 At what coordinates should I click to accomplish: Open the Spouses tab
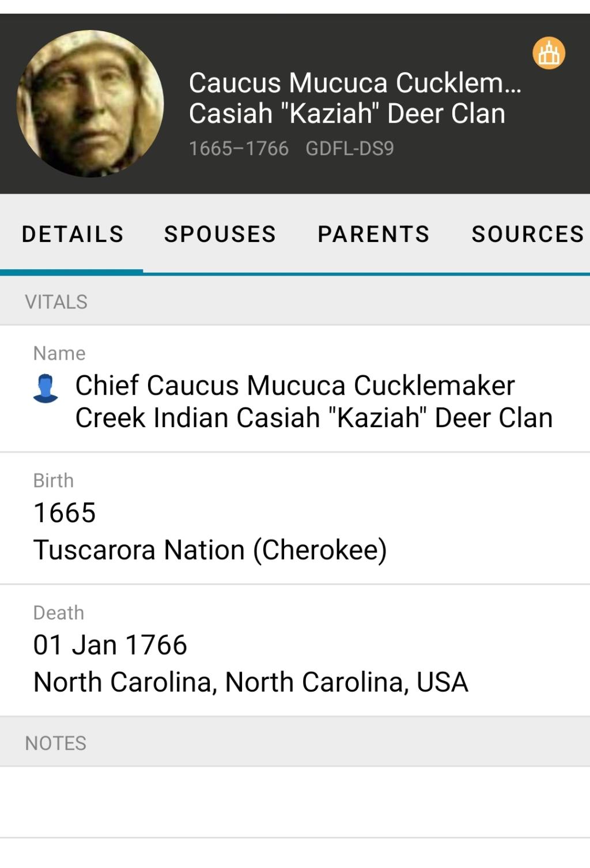tap(220, 234)
